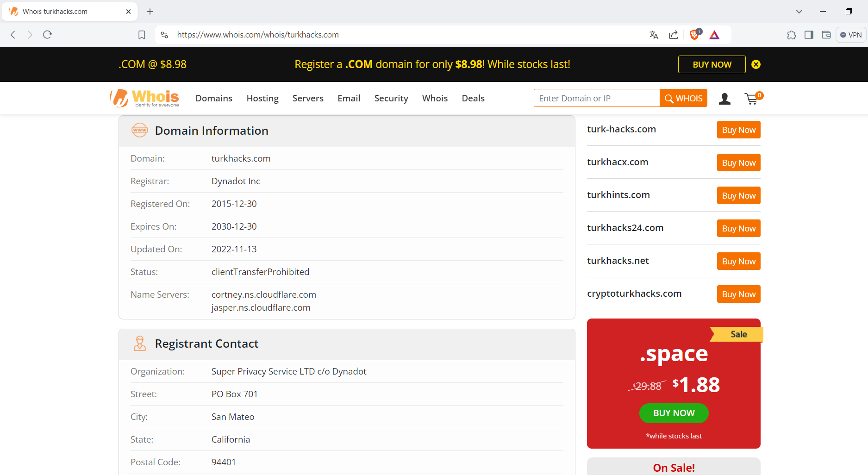Click the black banner BUY NOW button
This screenshot has width=868, height=475.
click(x=712, y=64)
